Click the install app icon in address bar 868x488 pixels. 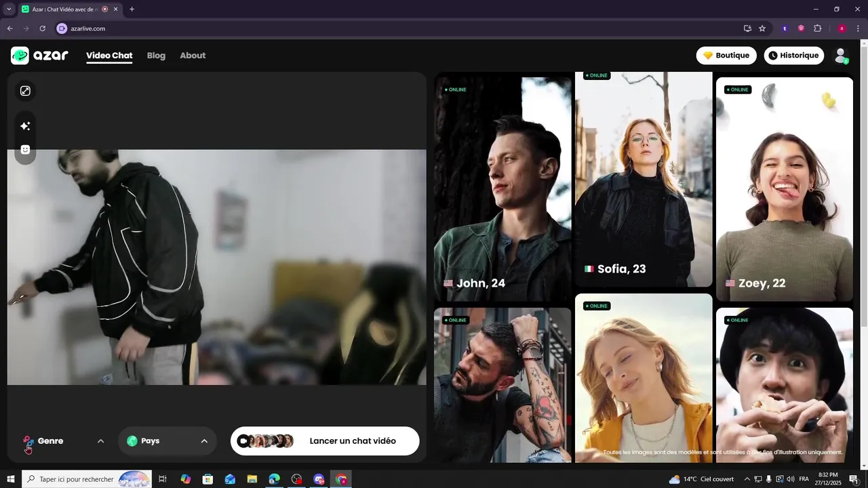click(747, 28)
